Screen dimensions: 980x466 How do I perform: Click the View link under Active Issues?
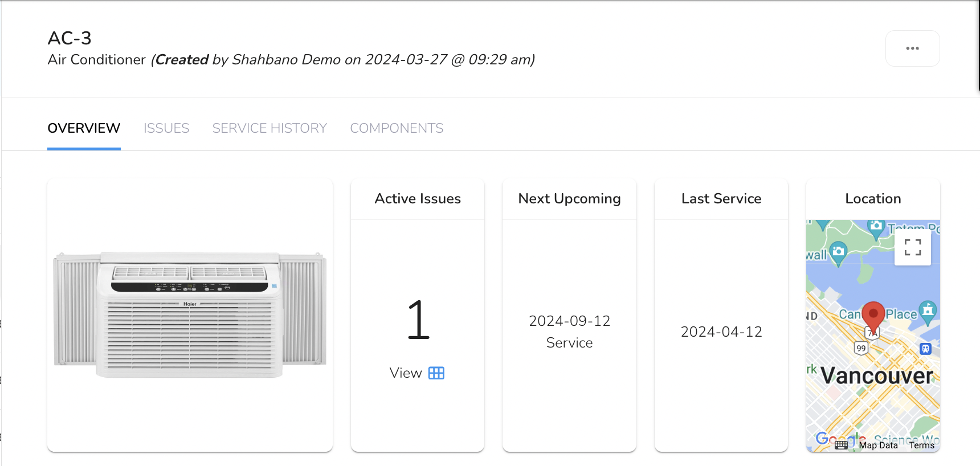(406, 373)
